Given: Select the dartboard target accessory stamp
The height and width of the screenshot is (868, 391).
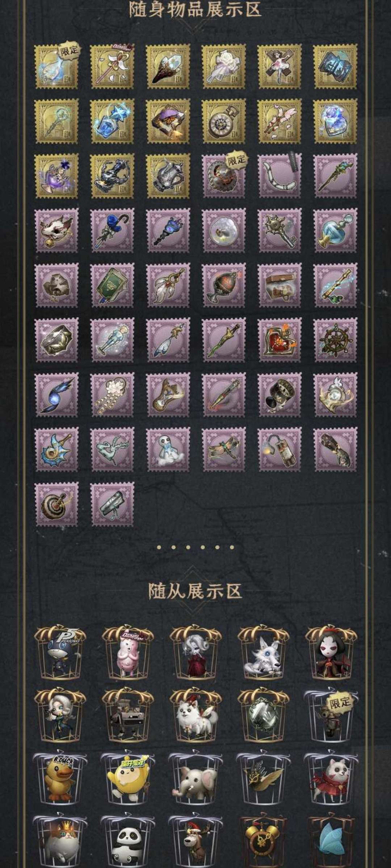Looking at the screenshot, I should tap(56, 504).
